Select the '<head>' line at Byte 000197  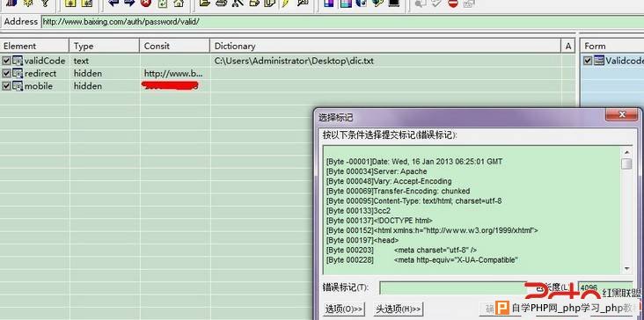point(362,240)
